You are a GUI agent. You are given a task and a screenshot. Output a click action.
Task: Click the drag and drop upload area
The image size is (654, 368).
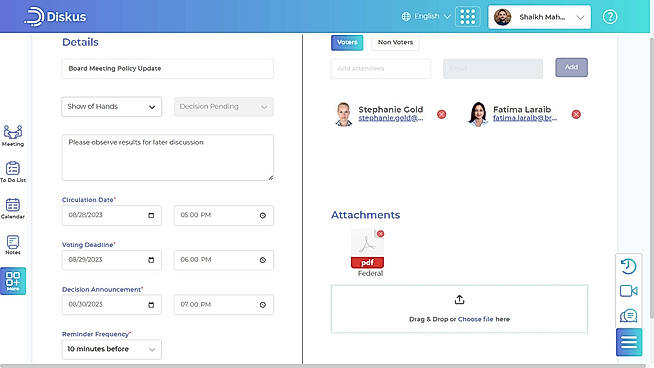click(459, 309)
